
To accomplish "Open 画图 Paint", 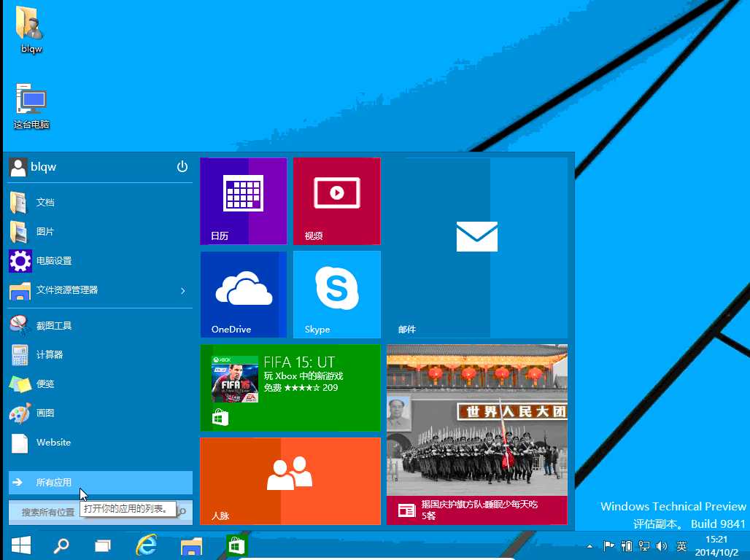I will [101, 413].
